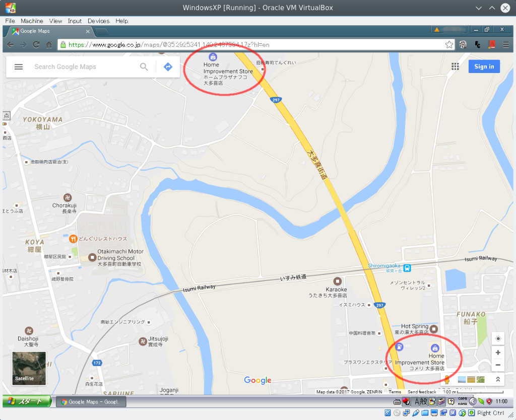
Task: Open a new Chrome tab
Action: tap(101, 32)
